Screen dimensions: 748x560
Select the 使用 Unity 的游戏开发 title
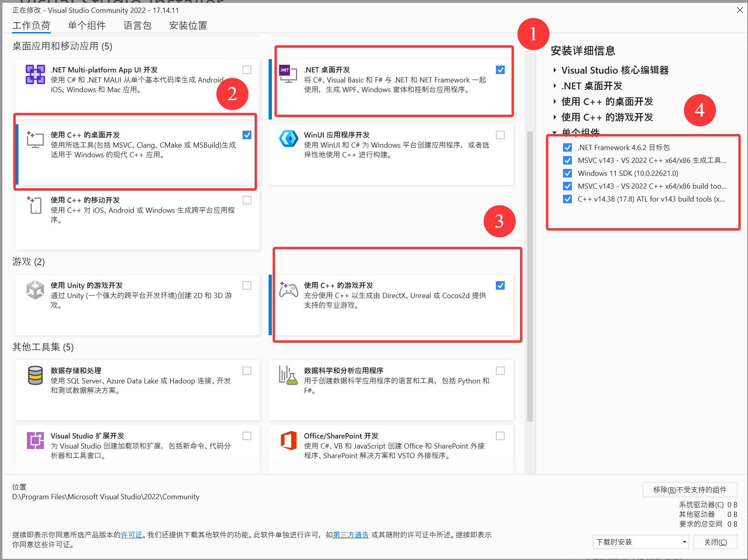click(86, 285)
